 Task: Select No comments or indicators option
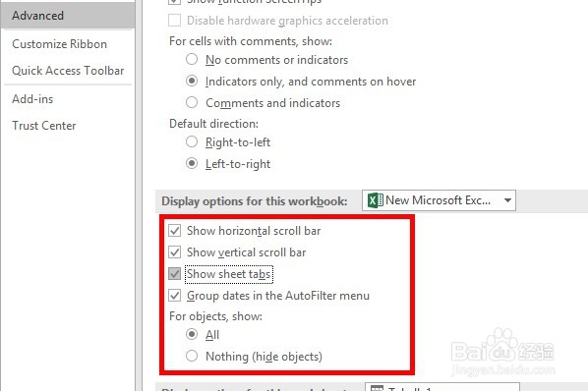coord(192,59)
